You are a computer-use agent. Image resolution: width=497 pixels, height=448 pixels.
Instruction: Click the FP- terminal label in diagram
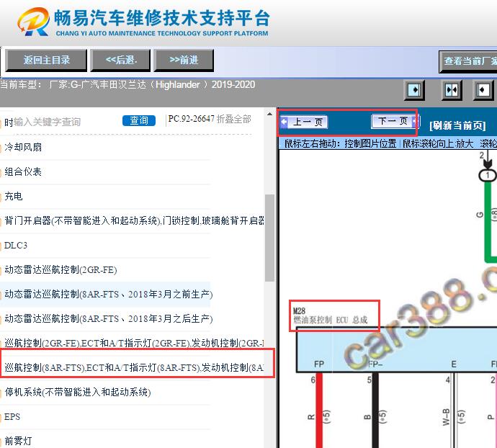[x=375, y=364]
